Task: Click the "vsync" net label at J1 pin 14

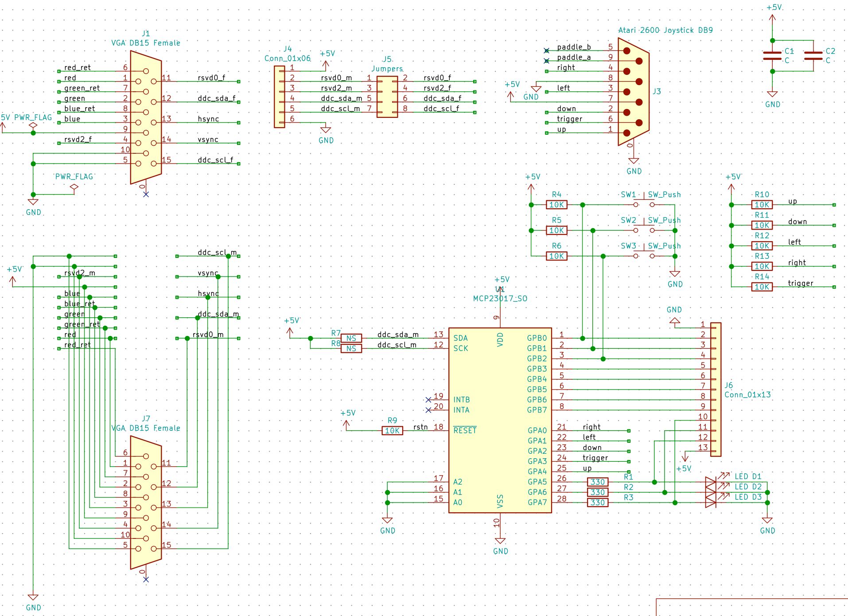Action: (x=208, y=139)
